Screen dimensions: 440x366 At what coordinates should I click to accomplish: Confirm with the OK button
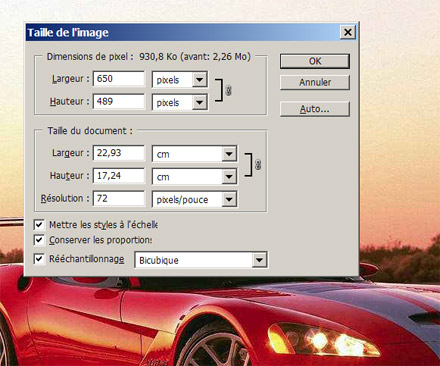(315, 61)
